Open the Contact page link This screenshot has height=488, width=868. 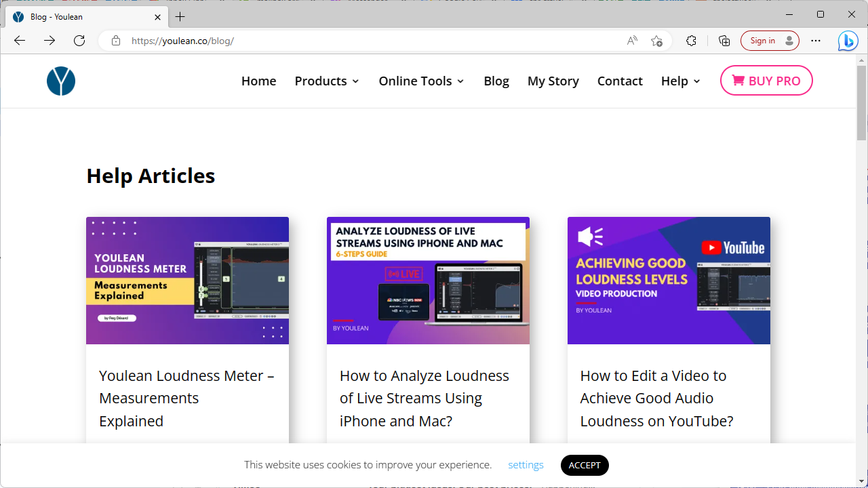pyautogui.click(x=620, y=81)
